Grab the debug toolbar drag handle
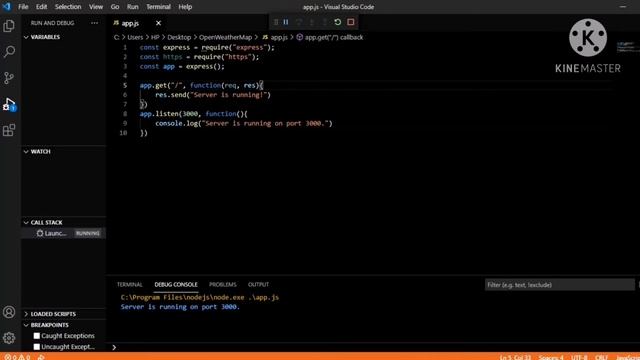The width and height of the screenshot is (640, 360). coord(276,22)
